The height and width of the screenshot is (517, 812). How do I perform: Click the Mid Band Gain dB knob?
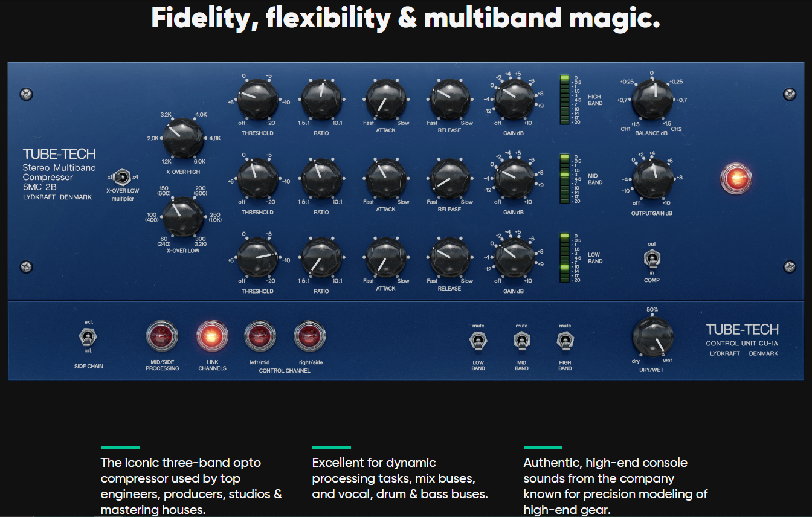pos(514,178)
